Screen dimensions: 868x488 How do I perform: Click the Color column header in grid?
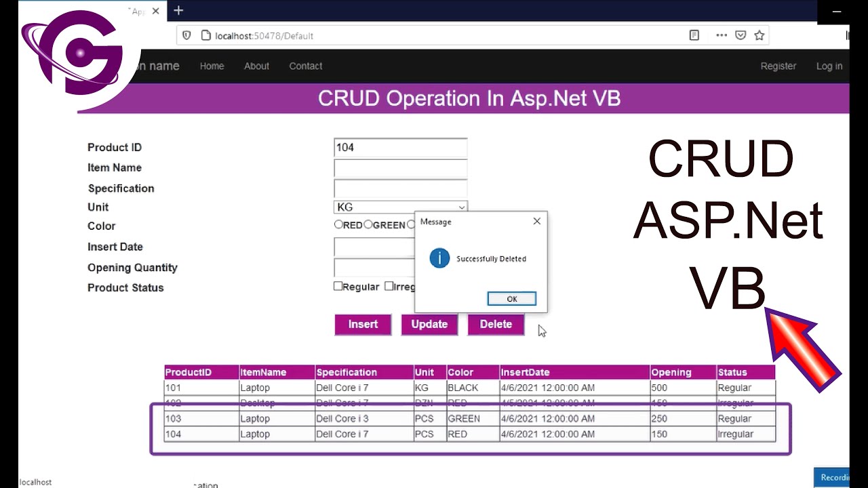(x=473, y=372)
